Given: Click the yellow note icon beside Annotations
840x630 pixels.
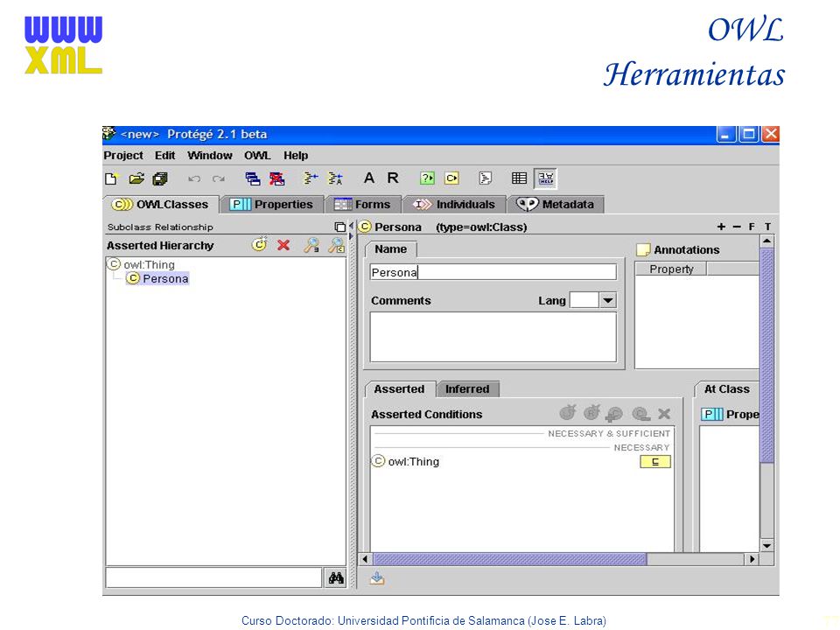Looking at the screenshot, I should 643,249.
